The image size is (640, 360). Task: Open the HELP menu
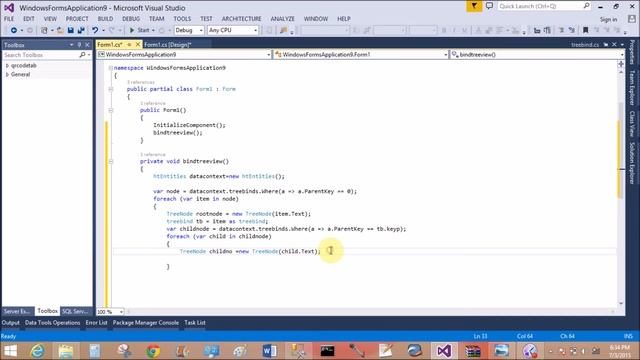point(344,19)
